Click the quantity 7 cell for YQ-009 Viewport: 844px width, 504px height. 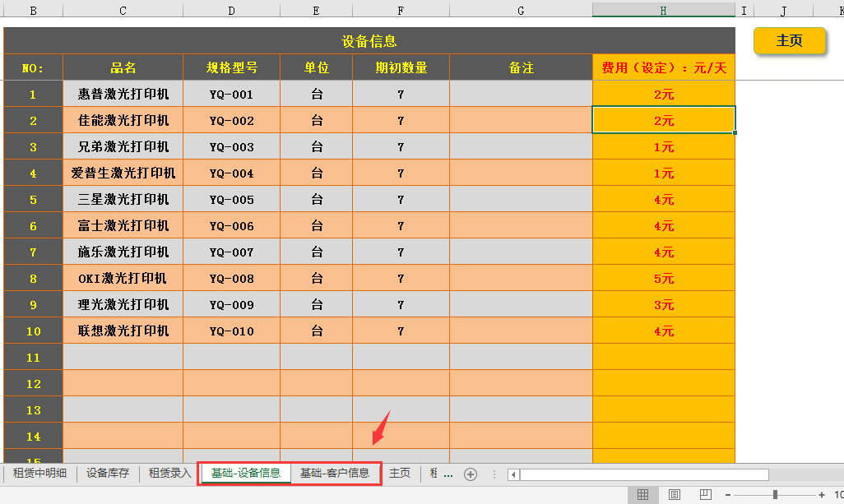[x=401, y=304]
